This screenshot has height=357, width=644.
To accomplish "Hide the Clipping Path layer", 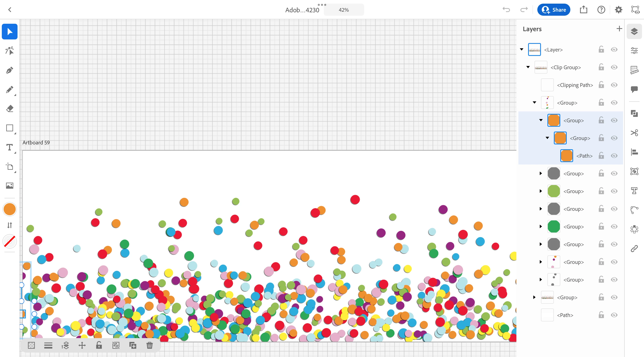I will point(614,85).
